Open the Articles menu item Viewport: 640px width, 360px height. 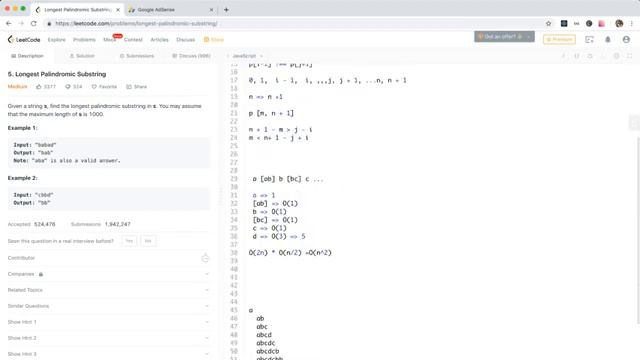159,40
